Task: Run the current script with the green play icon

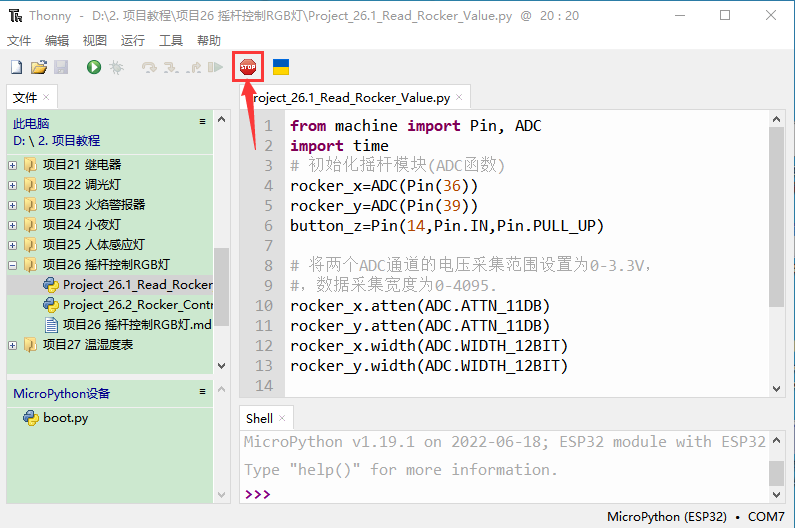Action: [x=94, y=67]
